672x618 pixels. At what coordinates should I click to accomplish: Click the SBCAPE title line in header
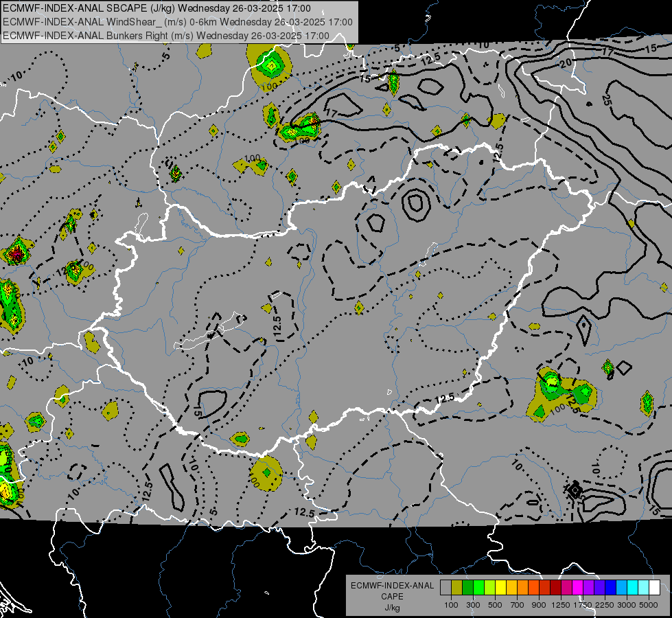pos(157,8)
